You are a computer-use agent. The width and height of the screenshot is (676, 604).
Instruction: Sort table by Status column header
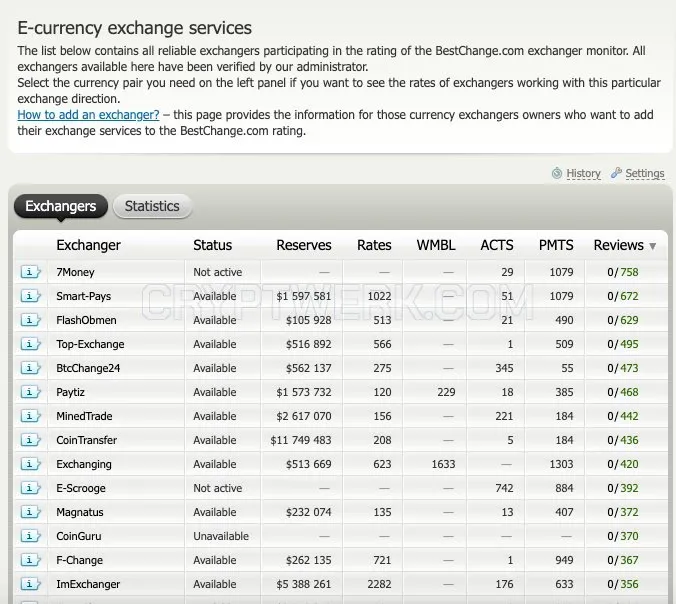[x=213, y=245]
